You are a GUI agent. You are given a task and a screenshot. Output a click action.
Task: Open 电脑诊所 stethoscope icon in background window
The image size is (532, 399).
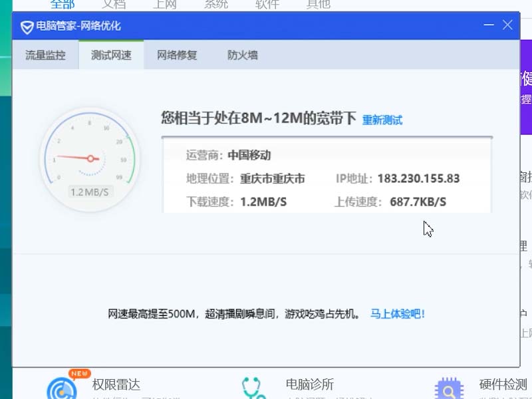pyautogui.click(x=253, y=388)
